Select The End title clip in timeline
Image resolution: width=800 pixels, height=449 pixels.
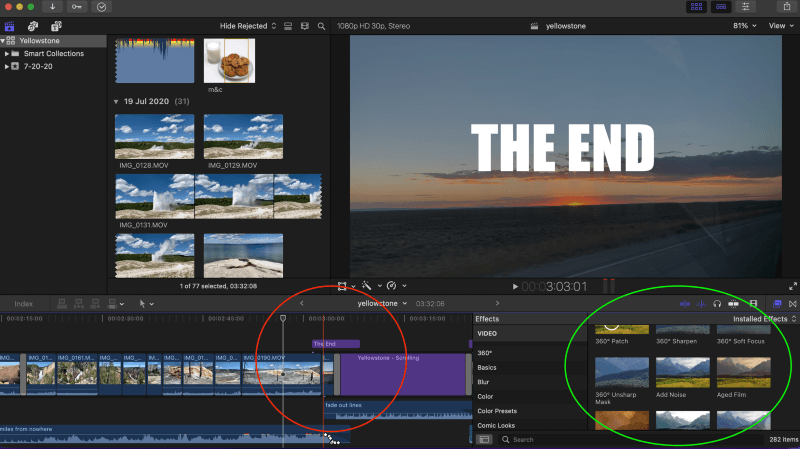click(x=336, y=344)
